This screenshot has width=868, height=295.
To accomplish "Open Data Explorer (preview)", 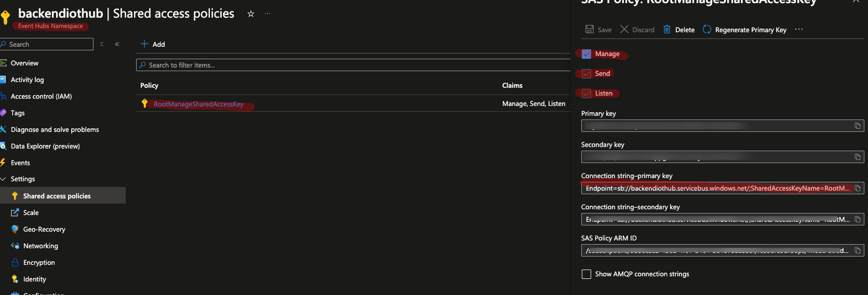I will pos(45,146).
